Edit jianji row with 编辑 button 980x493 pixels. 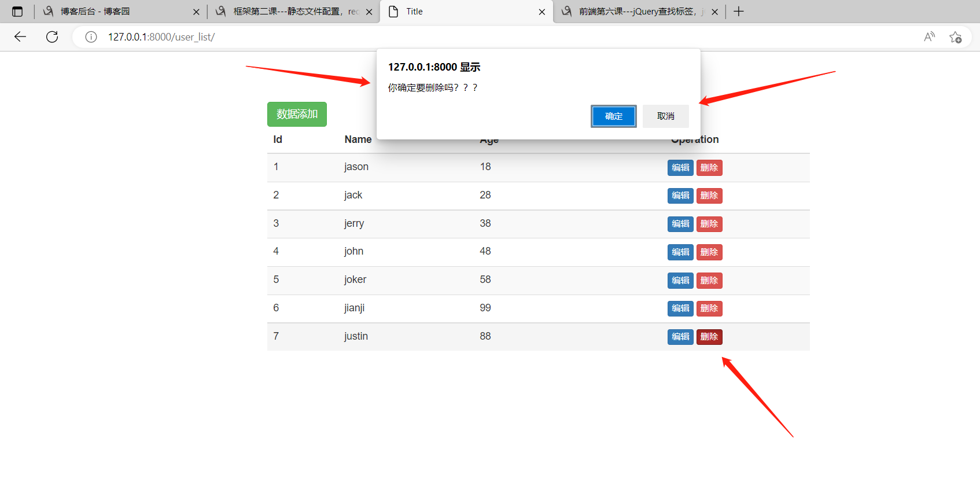(680, 308)
